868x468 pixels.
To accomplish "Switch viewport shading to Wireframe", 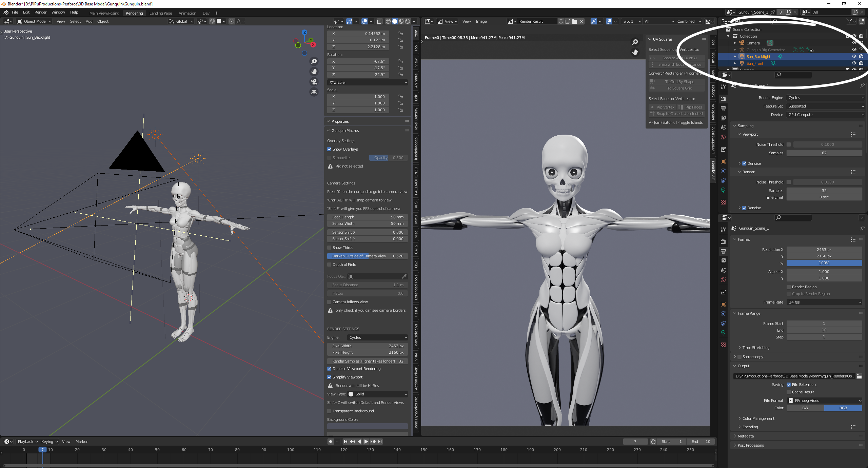I will (x=388, y=21).
